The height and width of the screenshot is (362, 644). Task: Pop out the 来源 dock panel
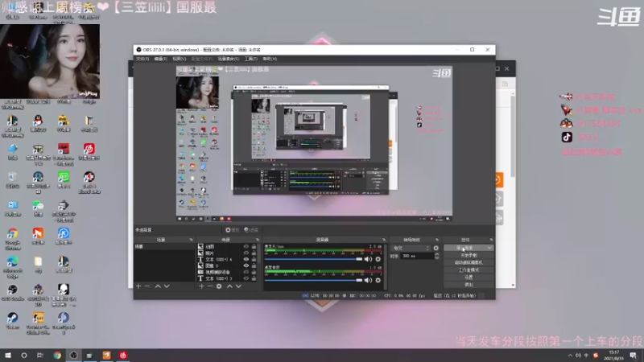coord(258,240)
